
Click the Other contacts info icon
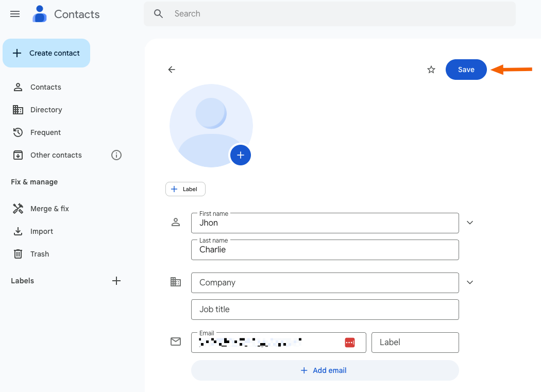coord(116,155)
